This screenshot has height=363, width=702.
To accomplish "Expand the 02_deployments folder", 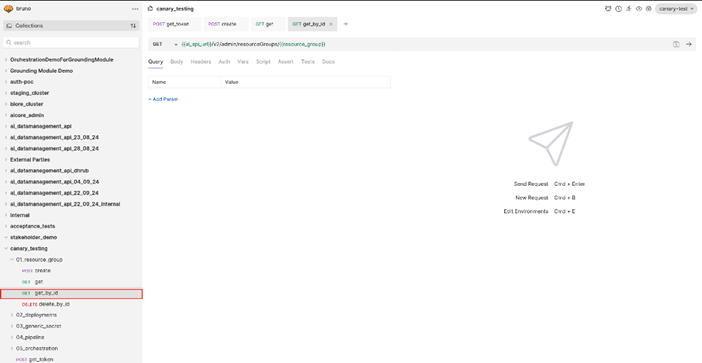I will click(x=12, y=315).
